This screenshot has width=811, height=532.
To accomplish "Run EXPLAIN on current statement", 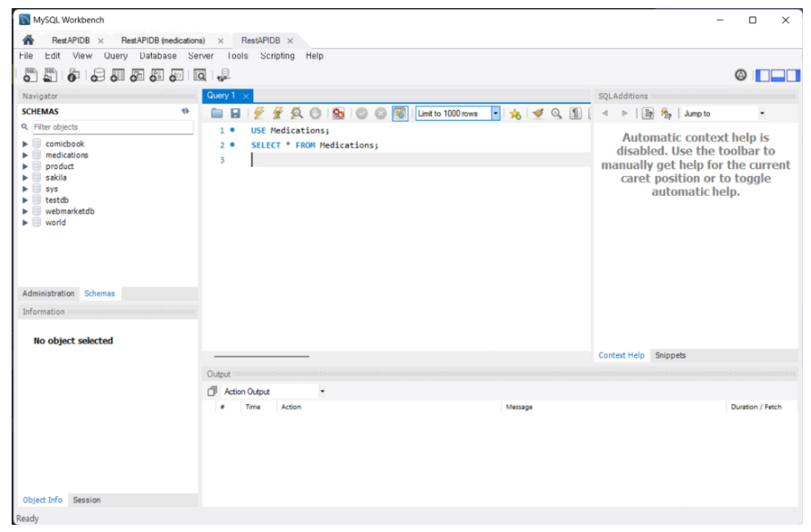I will 296,114.
